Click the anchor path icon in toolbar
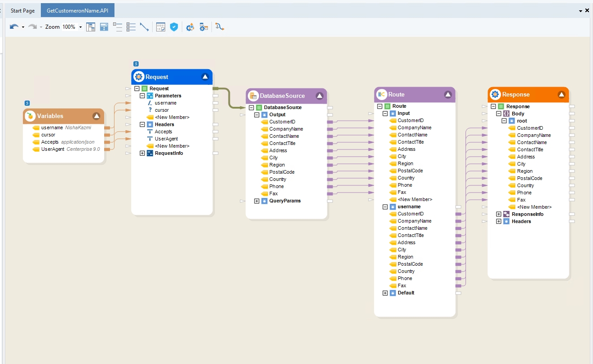593x364 pixels. click(220, 27)
